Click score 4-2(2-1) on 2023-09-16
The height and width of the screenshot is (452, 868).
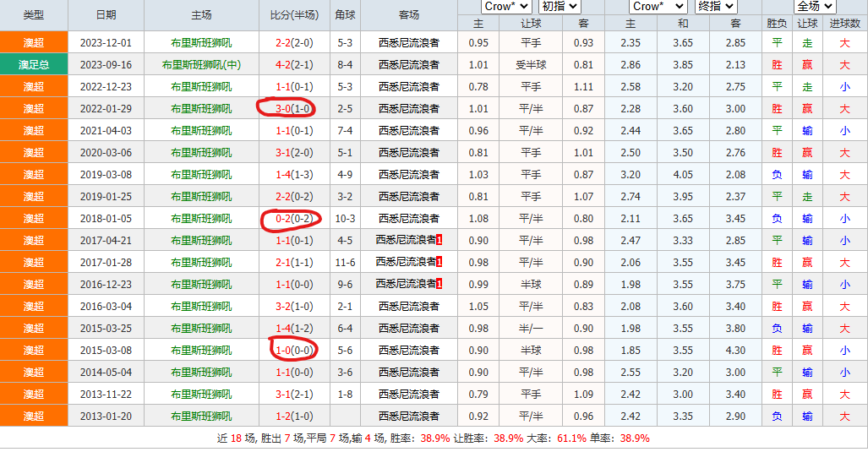294,65
